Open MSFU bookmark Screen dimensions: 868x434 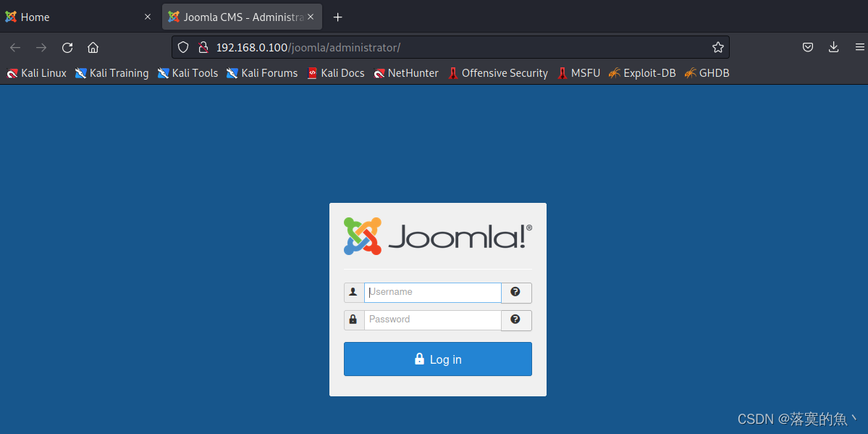pos(579,73)
